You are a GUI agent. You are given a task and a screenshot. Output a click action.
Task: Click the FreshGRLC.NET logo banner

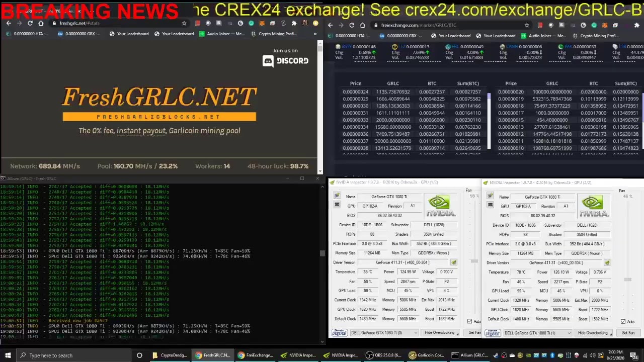point(159,104)
